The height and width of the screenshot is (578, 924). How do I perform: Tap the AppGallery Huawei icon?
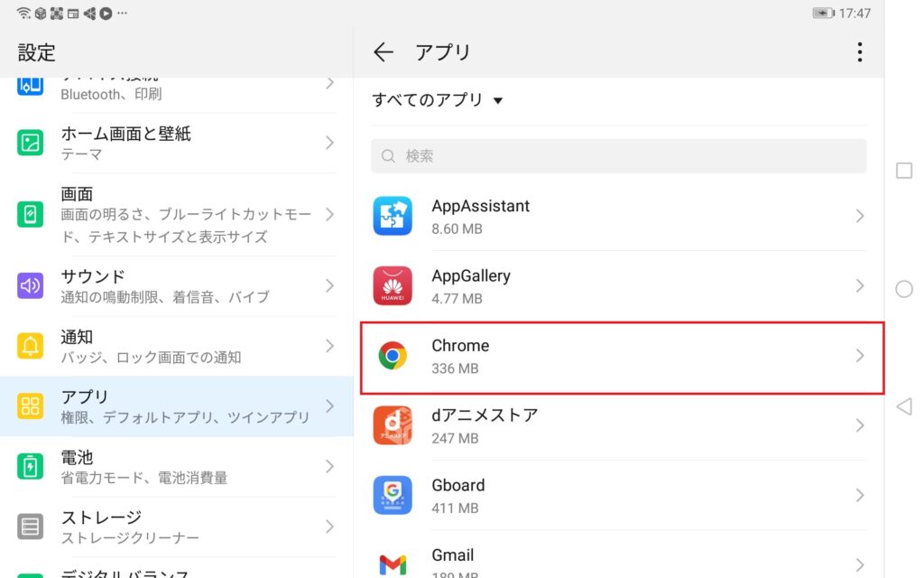tap(393, 286)
